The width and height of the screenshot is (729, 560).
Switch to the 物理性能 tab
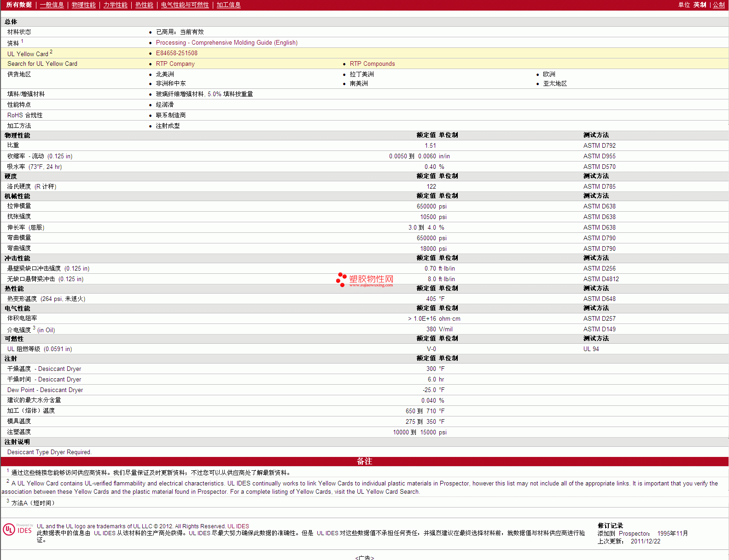[x=84, y=5]
